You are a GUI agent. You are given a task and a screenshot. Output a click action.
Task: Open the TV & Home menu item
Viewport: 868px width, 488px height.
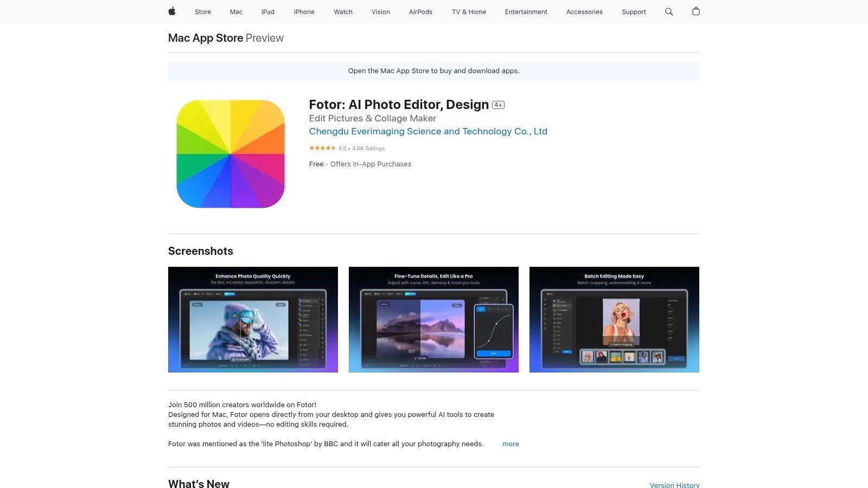click(469, 12)
